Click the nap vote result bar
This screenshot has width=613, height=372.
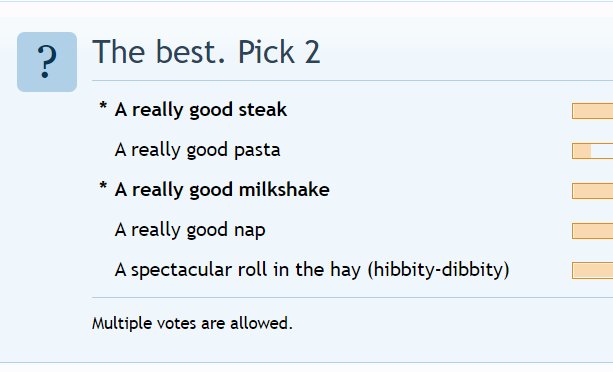point(592,231)
